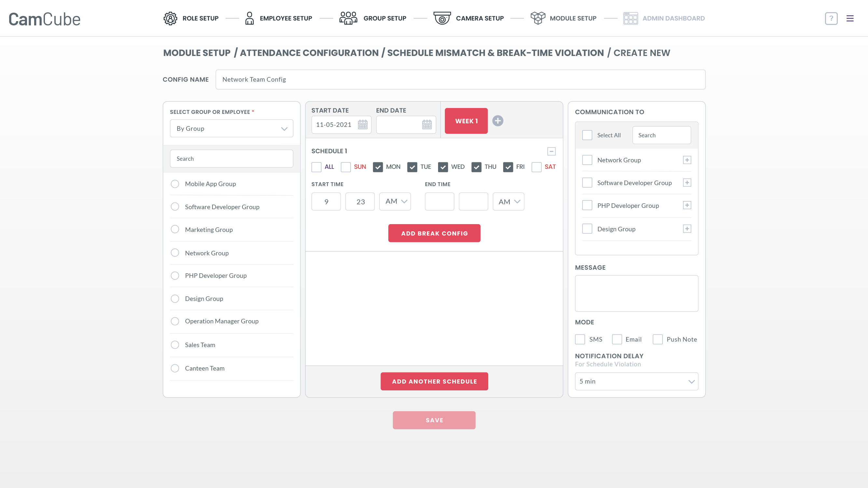Image resolution: width=868 pixels, height=488 pixels.
Task: Open the End Date calendar picker
Action: point(427,125)
